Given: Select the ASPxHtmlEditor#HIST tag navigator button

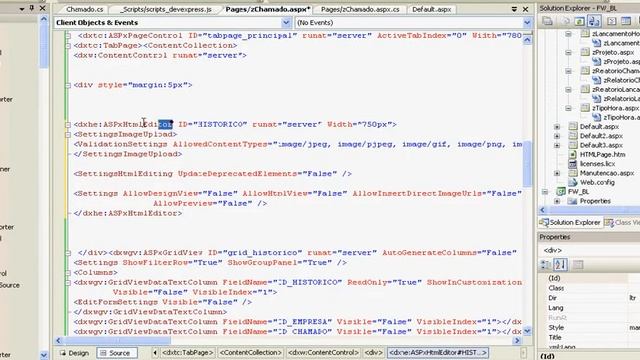Looking at the screenshot, I should (x=438, y=353).
